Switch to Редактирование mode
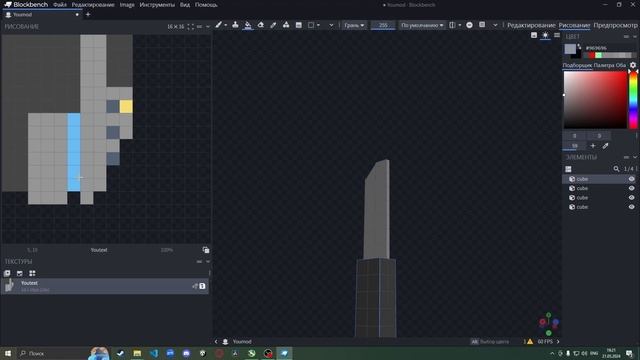This screenshot has width=640, height=360. (x=531, y=25)
